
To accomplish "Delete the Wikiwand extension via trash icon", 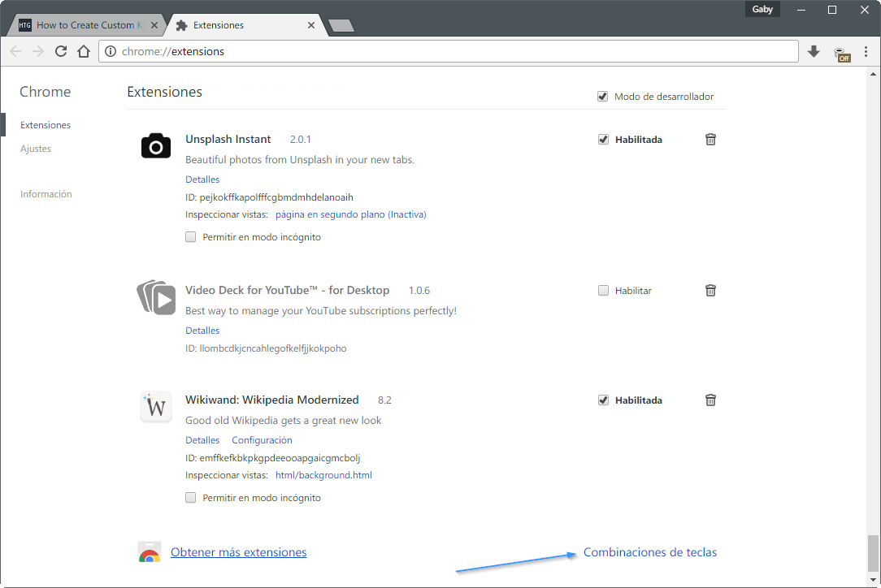I will point(710,400).
